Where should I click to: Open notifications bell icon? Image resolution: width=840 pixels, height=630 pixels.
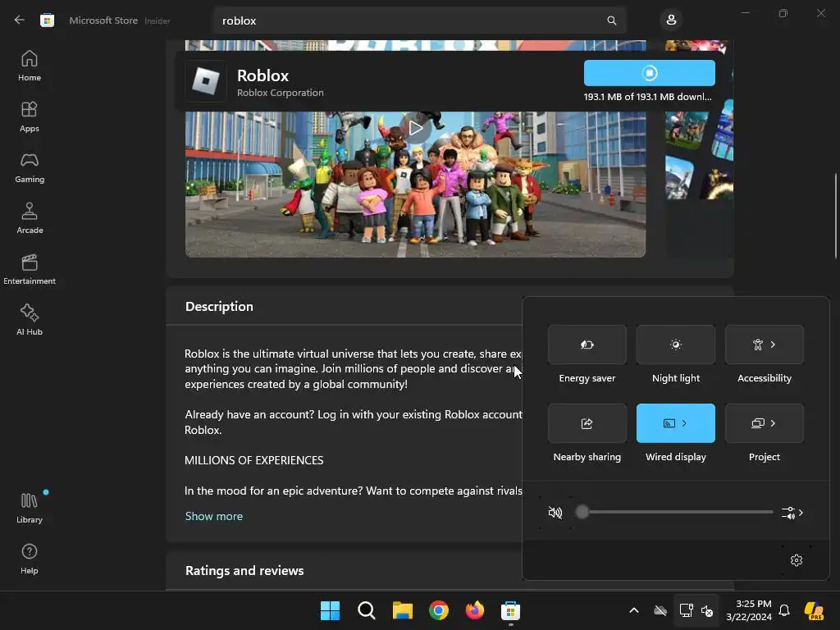(x=784, y=610)
